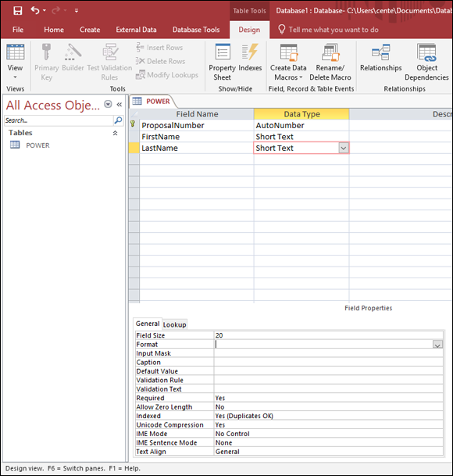Click the Data Type column header
Screen dimensions: 453x476
(301, 114)
